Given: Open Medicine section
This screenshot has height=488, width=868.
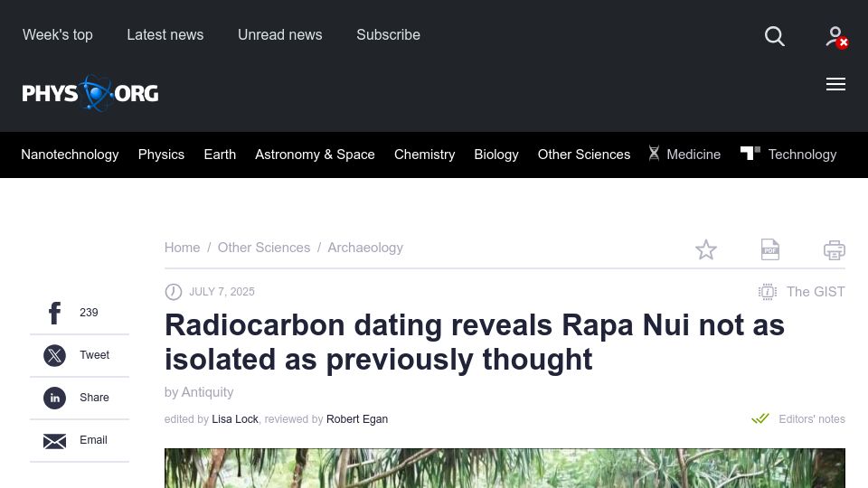Looking at the screenshot, I should (693, 155).
